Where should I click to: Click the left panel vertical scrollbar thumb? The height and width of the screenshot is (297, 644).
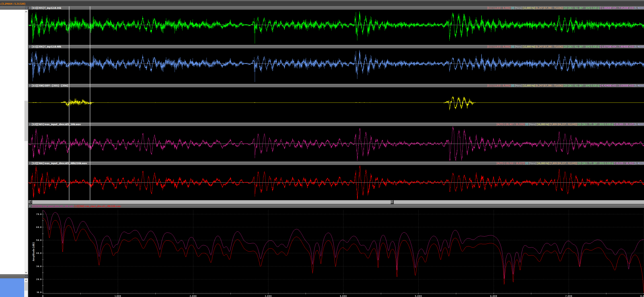(x=26, y=121)
